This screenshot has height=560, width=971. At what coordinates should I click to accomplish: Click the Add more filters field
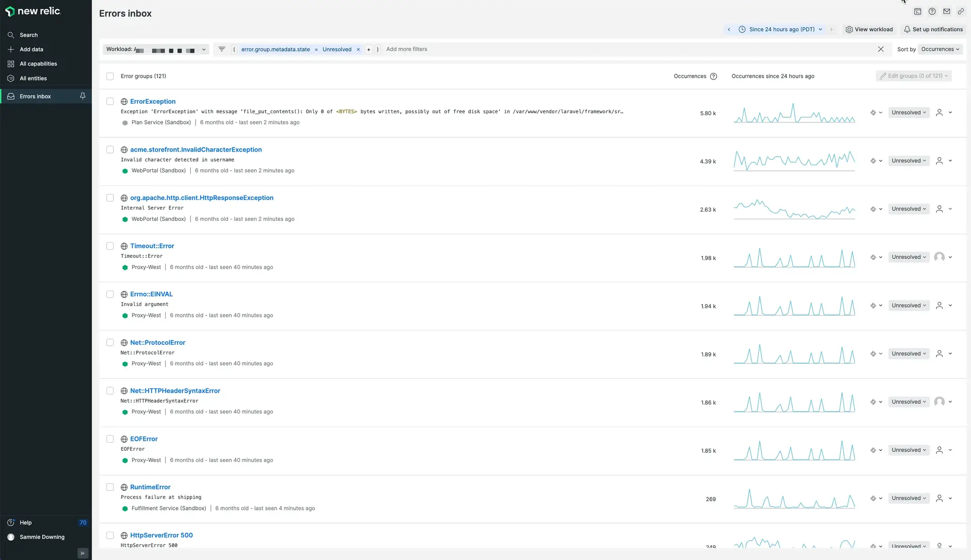point(407,49)
